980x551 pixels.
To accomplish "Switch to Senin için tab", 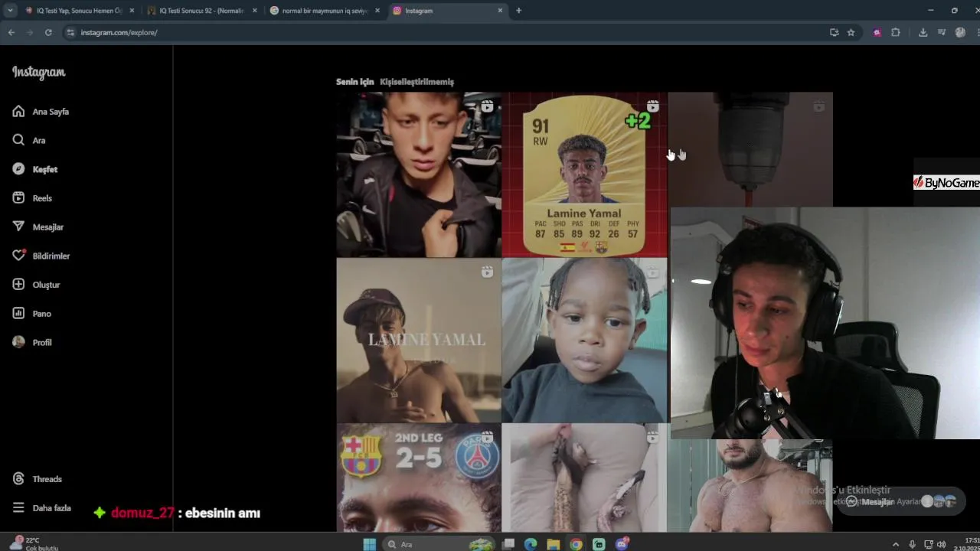I will point(354,82).
